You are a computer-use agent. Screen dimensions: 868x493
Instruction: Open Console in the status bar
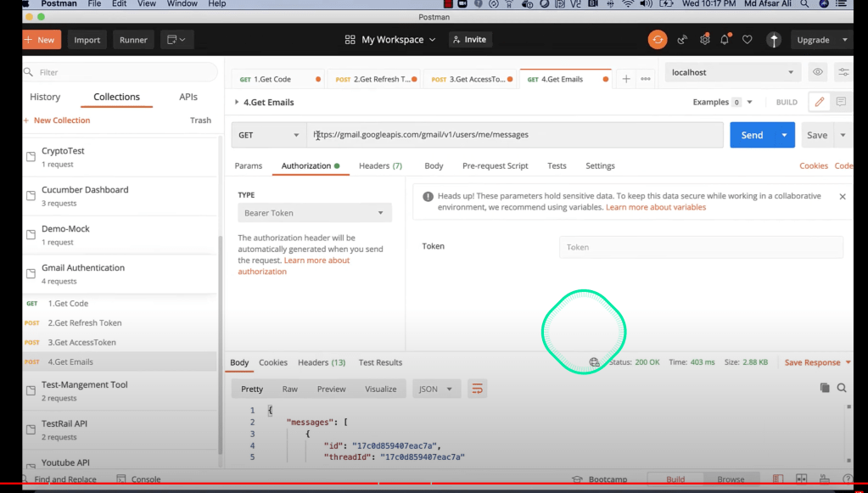click(x=139, y=479)
